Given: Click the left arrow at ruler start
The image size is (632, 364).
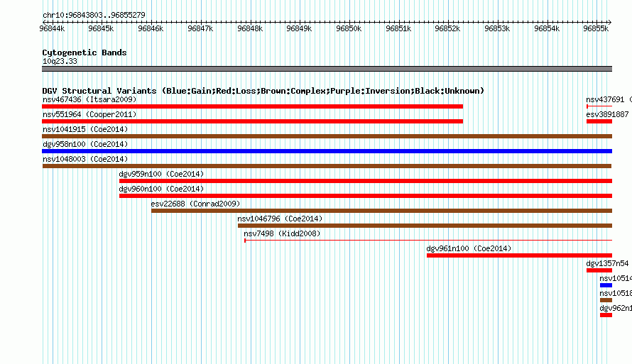Looking at the screenshot, I should pos(44,22).
